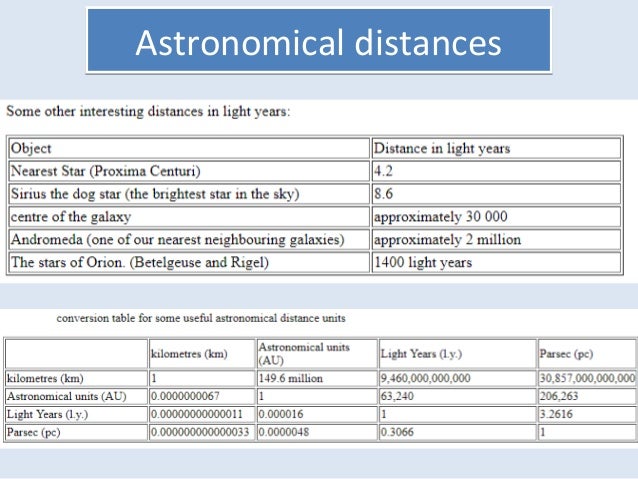Select the 'kilometres (km)' row label

click(x=76, y=378)
